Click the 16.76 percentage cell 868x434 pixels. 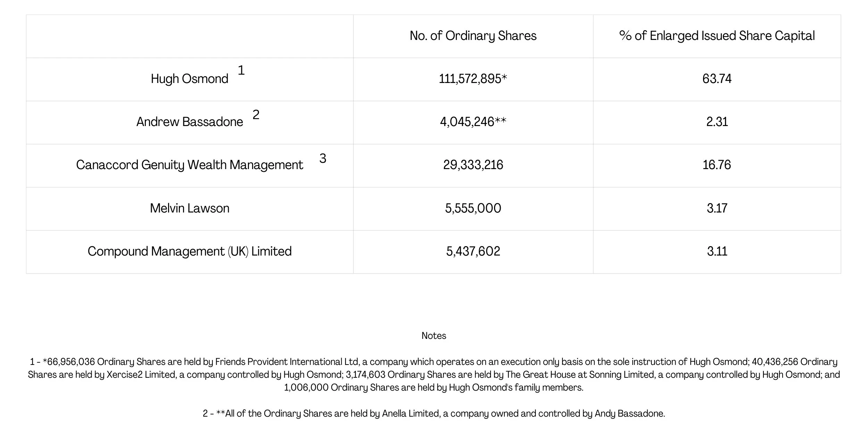tap(717, 165)
